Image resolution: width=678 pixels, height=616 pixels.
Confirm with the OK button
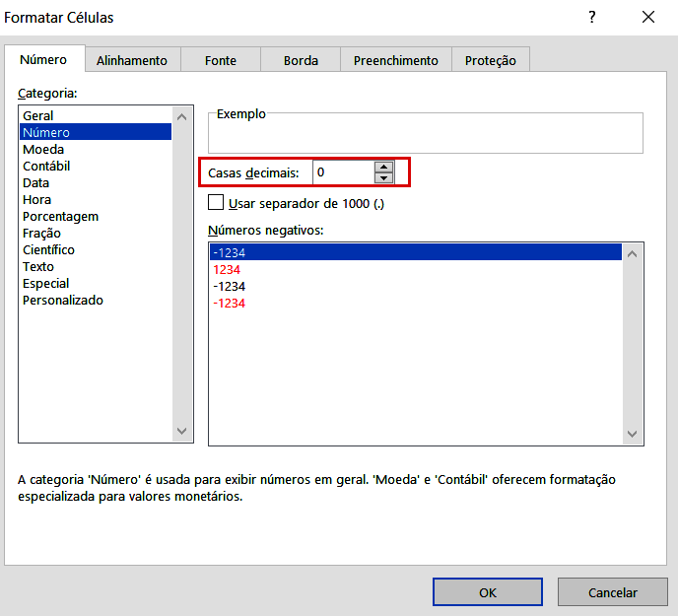coord(487,592)
